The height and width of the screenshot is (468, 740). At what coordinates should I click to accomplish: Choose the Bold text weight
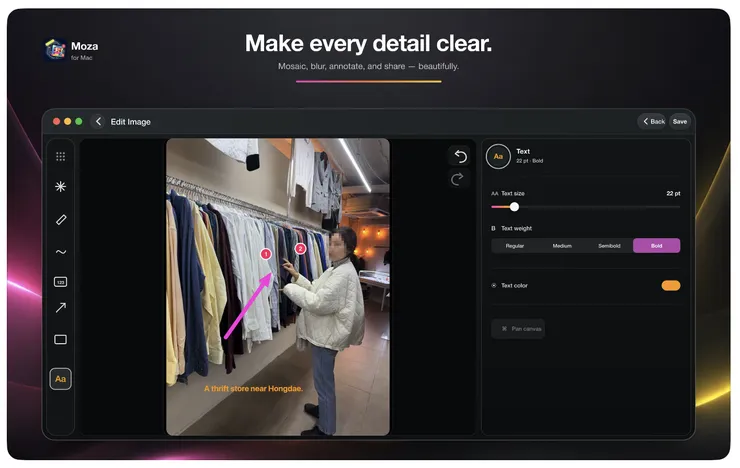[x=656, y=246]
